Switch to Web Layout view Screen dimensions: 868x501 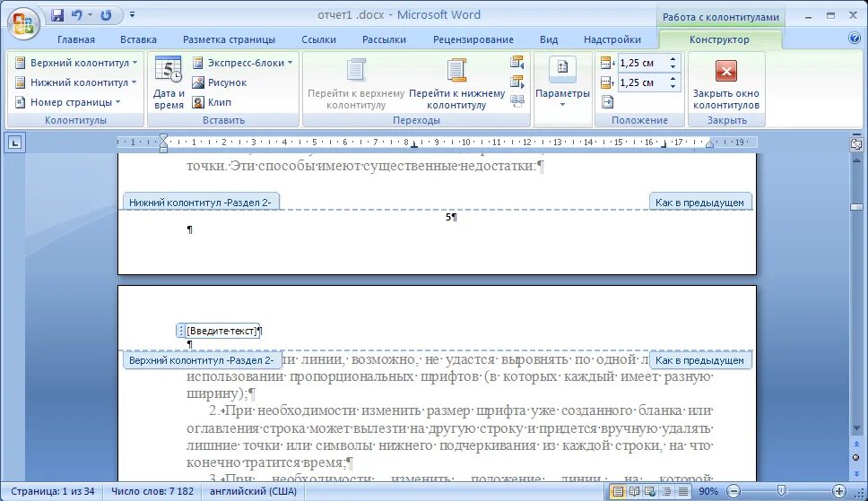650,491
